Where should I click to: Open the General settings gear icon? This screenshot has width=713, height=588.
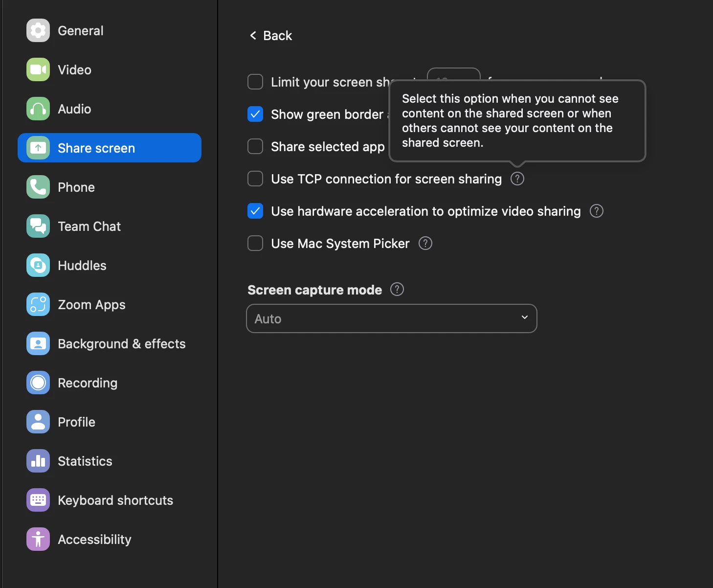pos(38,30)
